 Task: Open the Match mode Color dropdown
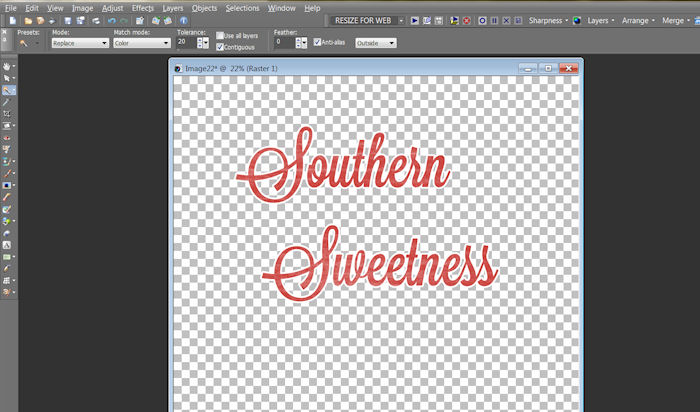click(x=141, y=44)
